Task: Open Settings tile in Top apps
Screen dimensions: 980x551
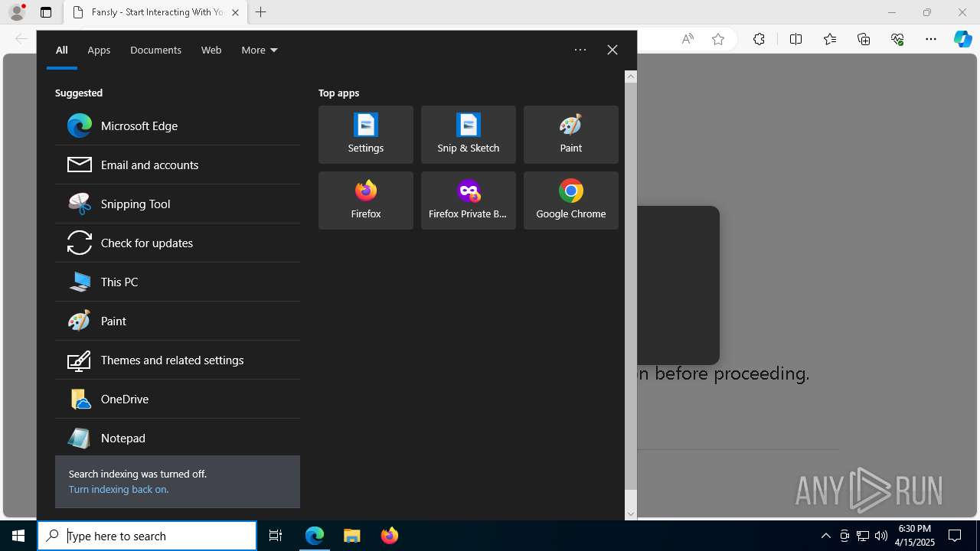Action: tap(366, 135)
